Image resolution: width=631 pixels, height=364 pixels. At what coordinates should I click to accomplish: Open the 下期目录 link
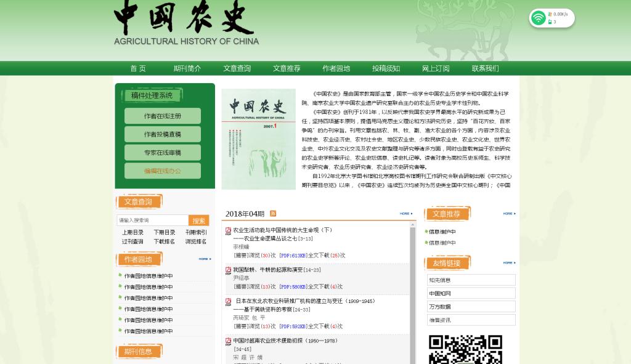click(x=164, y=232)
